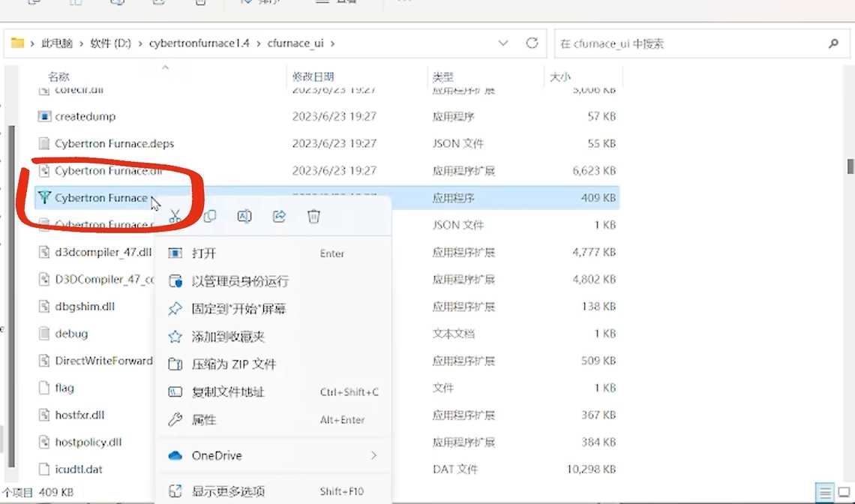Expand the chevron after cybertronfurnace1.4 breadcrumb
The width and height of the screenshot is (855, 504).
coord(259,43)
